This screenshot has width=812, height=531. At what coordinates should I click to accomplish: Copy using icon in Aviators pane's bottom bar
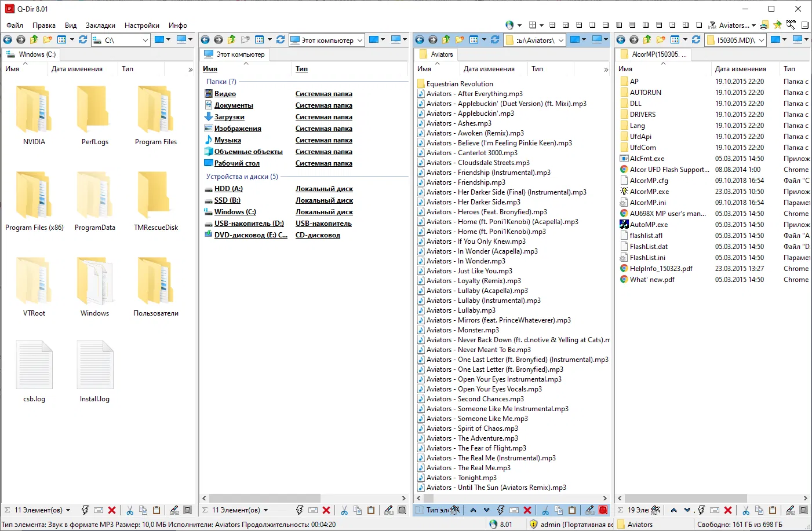point(559,510)
